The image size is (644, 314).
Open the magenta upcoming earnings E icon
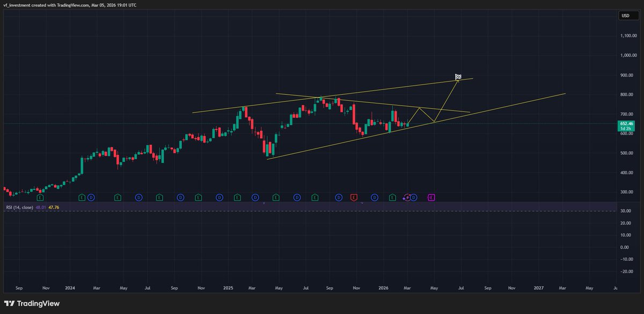431,197
